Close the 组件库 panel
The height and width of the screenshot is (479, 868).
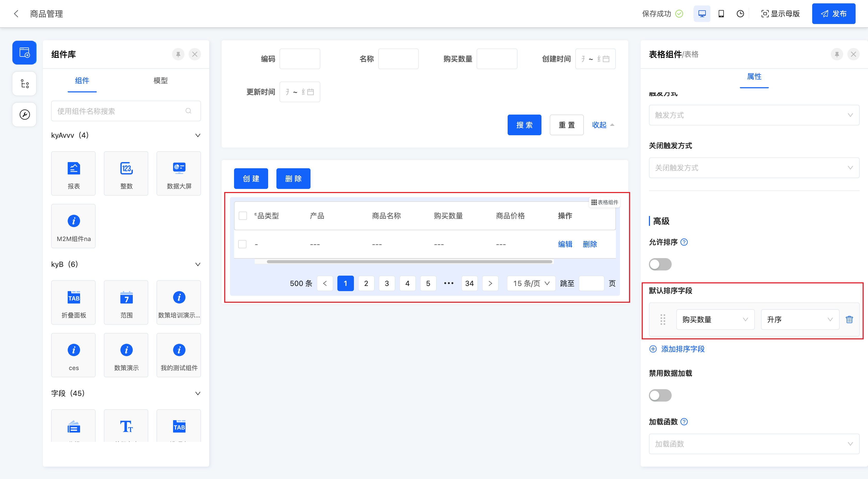pyautogui.click(x=195, y=54)
